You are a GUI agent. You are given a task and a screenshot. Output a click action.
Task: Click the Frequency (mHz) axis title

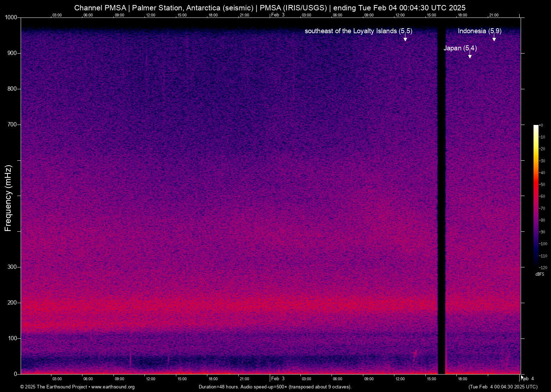[8, 198]
